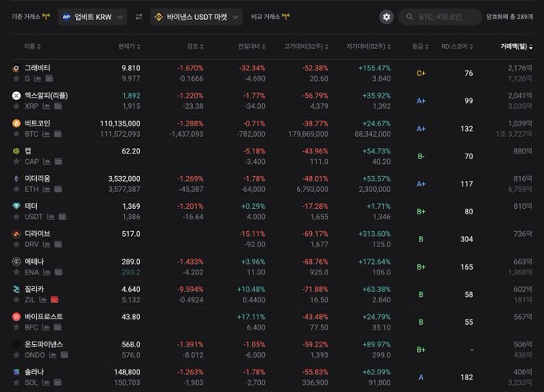Click the info icon beside 비교 거래소
This screenshot has width=544, height=392.
(x=286, y=17)
